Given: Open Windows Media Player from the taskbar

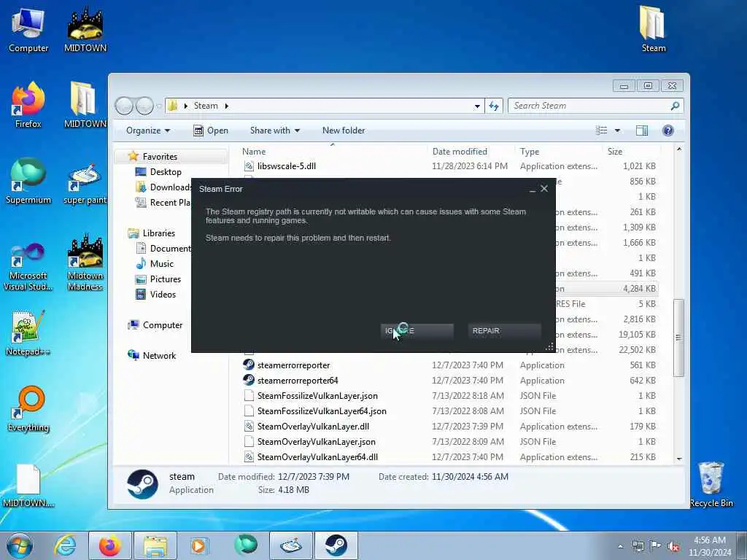Looking at the screenshot, I should pos(198,545).
